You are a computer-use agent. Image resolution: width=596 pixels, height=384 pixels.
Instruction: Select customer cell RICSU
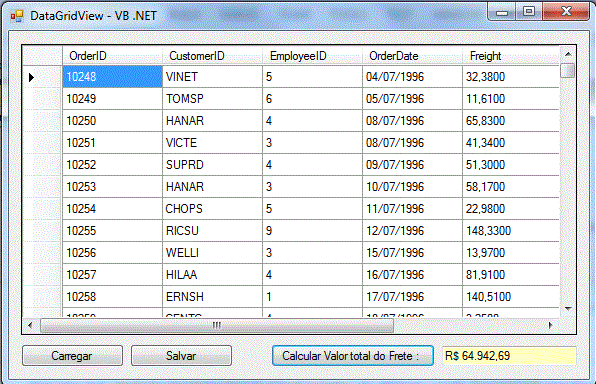[212, 231]
